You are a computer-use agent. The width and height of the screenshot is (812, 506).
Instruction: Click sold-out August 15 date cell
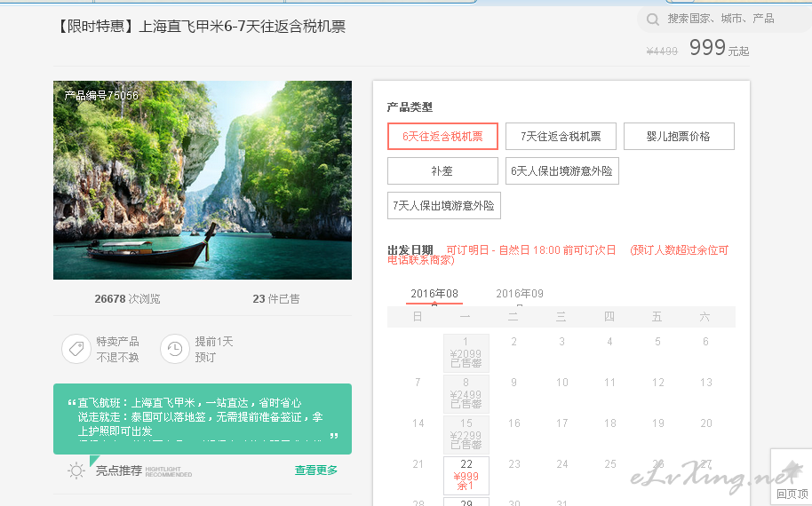click(x=466, y=435)
